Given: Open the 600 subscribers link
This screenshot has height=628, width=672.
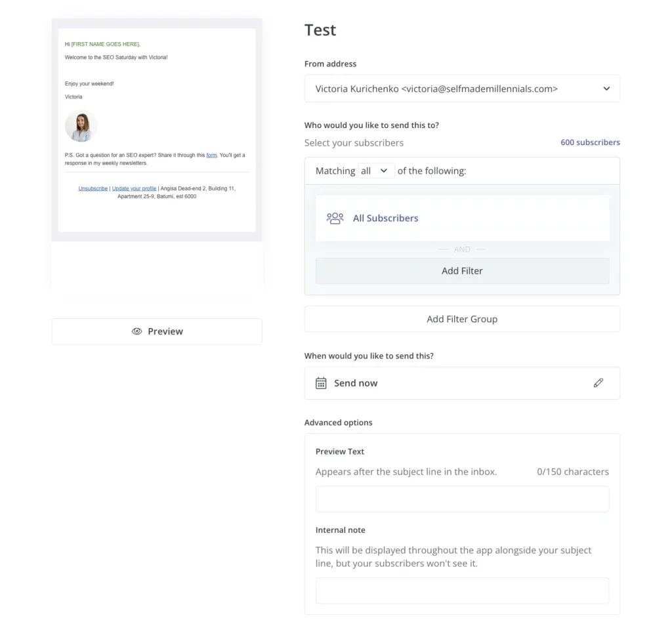Looking at the screenshot, I should coord(589,142).
